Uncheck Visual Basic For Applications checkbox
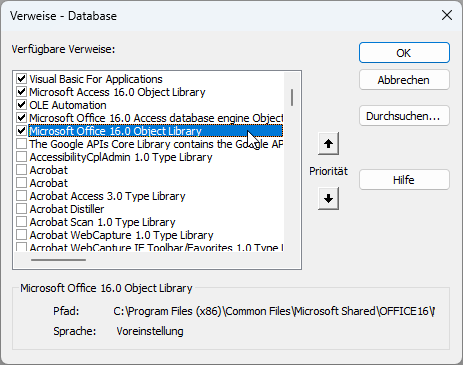Image resolution: width=463 pixels, height=365 pixels. tap(22, 79)
